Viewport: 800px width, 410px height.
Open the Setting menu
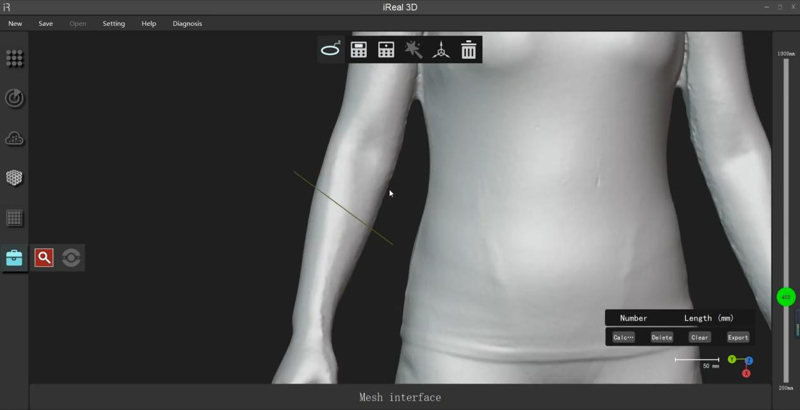(x=114, y=23)
